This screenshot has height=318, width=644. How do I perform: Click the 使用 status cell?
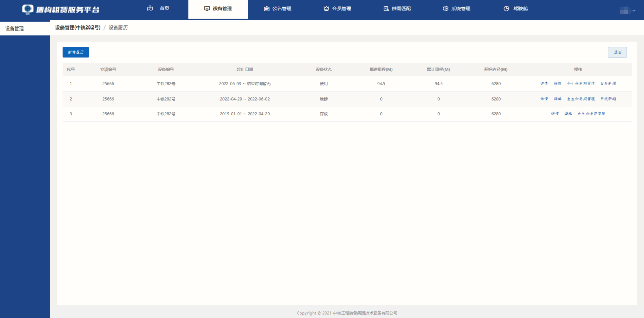pyautogui.click(x=324, y=83)
